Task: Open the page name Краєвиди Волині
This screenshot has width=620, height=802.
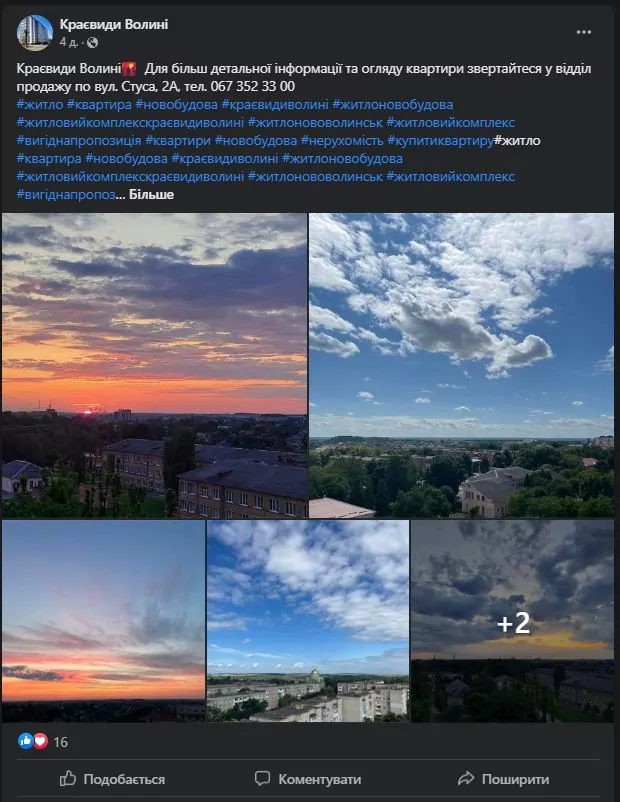Action: point(114,24)
